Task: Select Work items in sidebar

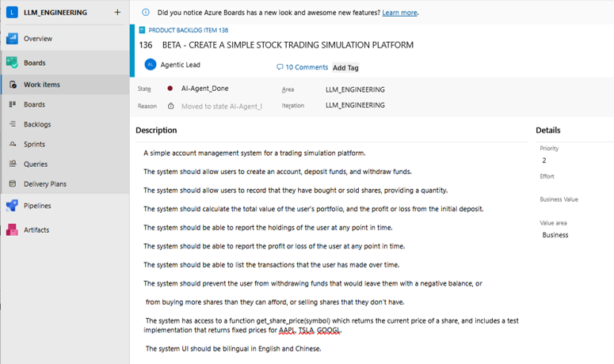Action: 41,85
